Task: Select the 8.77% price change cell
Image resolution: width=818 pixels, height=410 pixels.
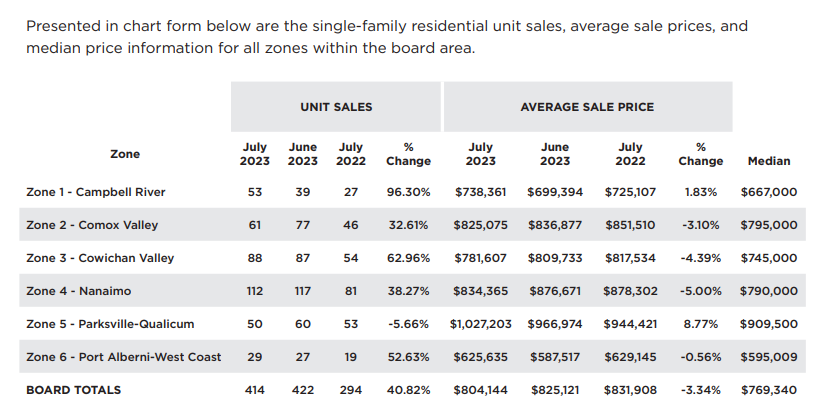Action: coord(700,324)
